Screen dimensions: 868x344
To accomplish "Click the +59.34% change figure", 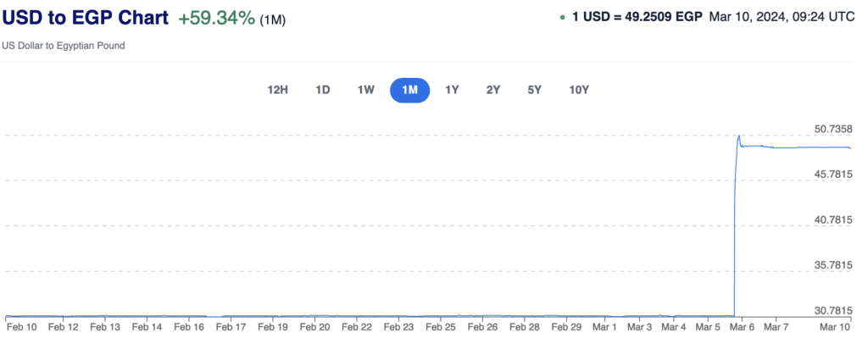I will click(216, 18).
